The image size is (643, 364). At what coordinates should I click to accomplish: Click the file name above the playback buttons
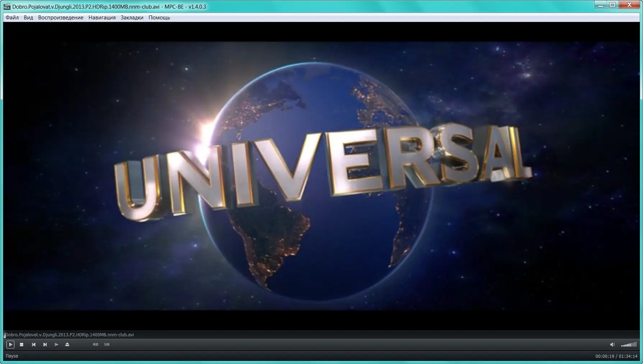coord(69,335)
